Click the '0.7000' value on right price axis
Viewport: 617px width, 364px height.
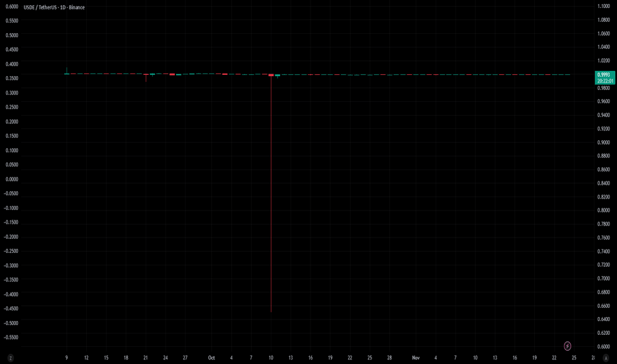click(604, 279)
